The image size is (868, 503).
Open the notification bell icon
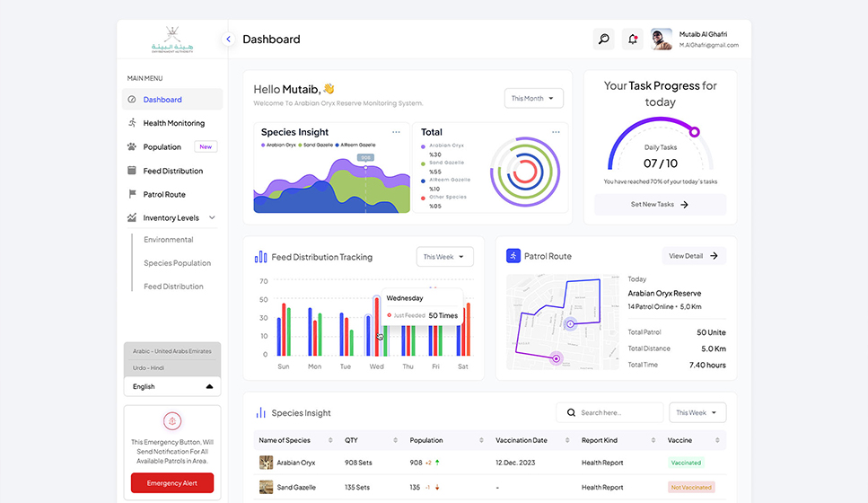633,39
